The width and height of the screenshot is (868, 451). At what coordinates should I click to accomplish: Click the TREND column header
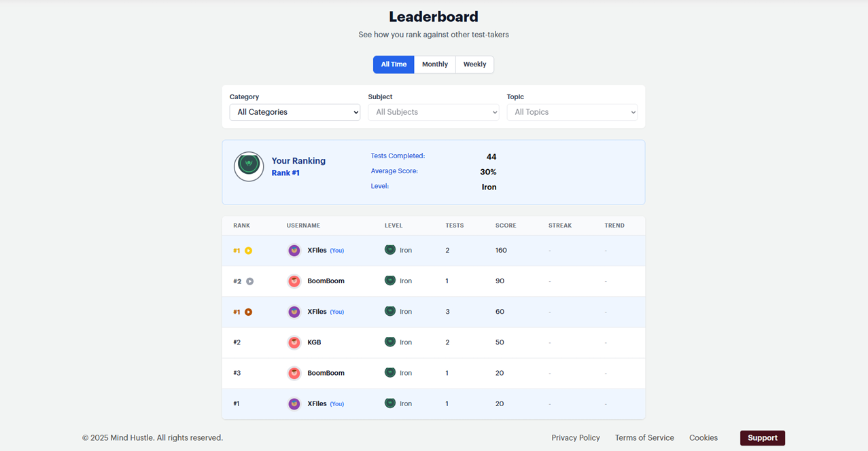point(614,225)
